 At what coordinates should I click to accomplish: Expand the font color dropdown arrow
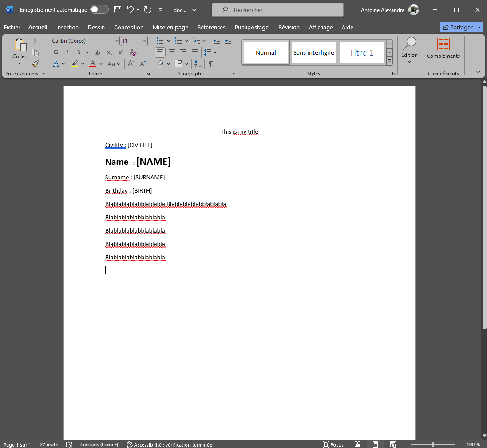tap(100, 63)
